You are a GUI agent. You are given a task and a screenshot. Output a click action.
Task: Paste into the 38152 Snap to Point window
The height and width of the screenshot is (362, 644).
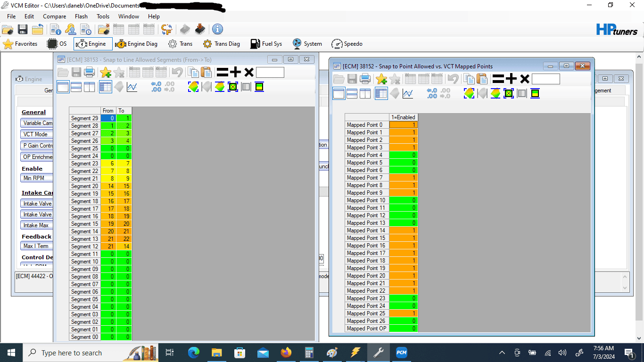click(x=482, y=79)
